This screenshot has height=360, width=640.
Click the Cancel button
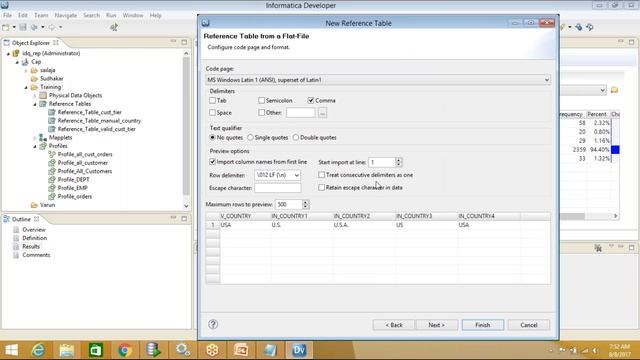(529, 325)
